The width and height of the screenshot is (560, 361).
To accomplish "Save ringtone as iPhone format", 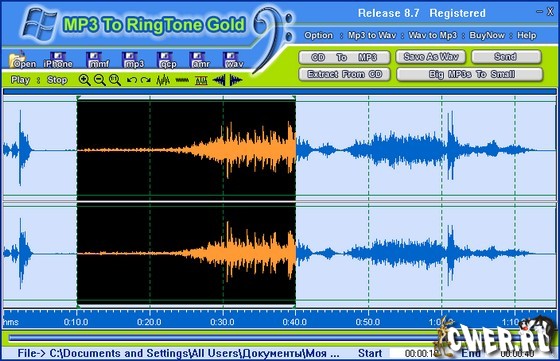I will 58,60.
